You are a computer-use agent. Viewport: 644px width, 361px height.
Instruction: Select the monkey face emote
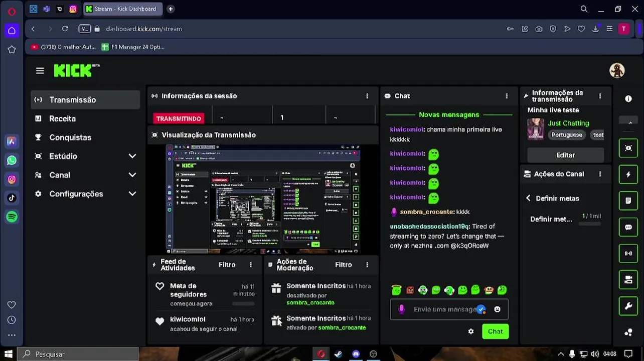(x=488, y=290)
